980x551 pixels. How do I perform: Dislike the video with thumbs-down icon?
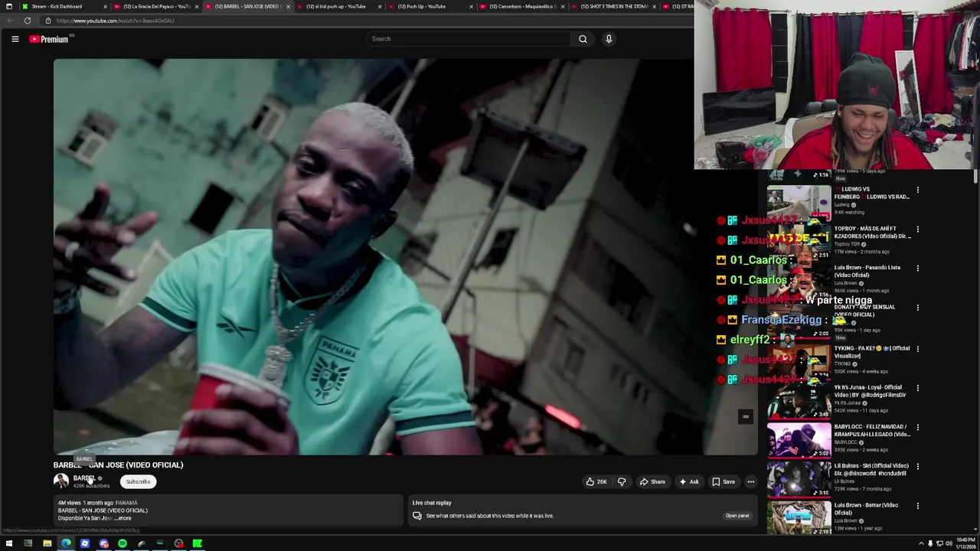tap(622, 481)
